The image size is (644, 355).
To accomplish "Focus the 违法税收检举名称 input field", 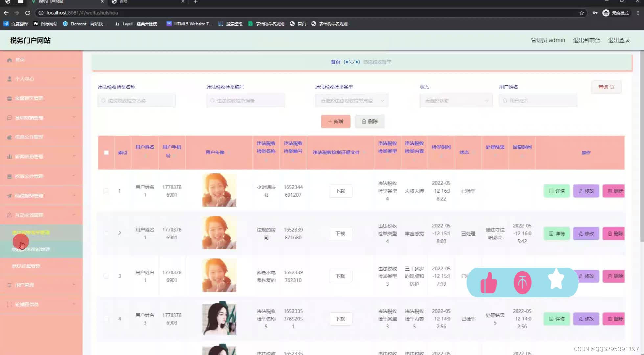I will (137, 101).
